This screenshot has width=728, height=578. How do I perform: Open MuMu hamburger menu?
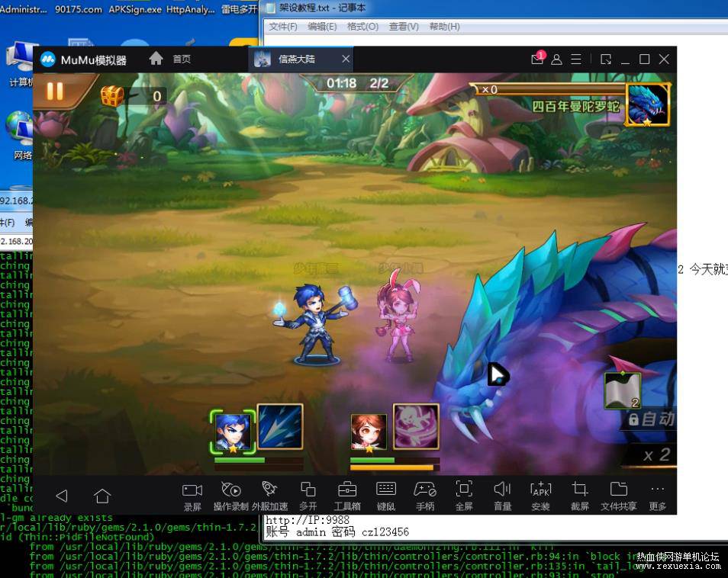tap(575, 59)
